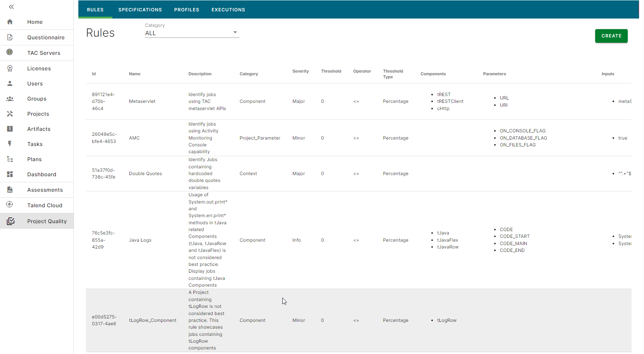Select the tLogRow_Component rule row

152,320
